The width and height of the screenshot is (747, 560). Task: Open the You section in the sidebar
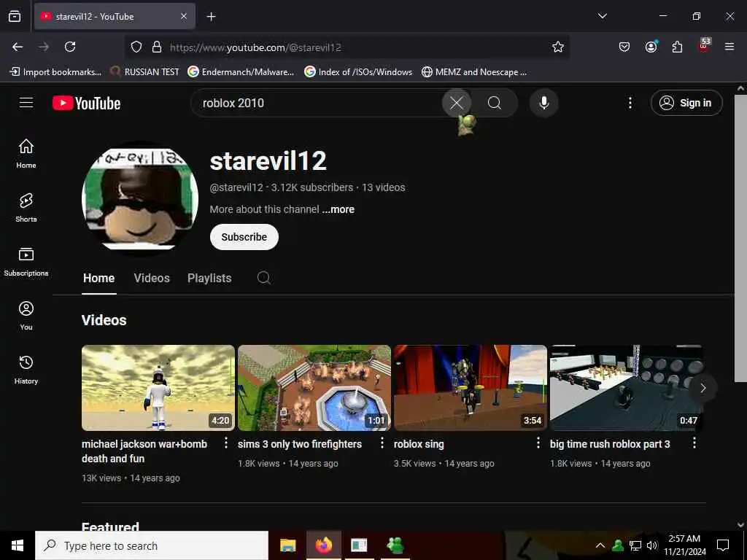[x=26, y=316]
